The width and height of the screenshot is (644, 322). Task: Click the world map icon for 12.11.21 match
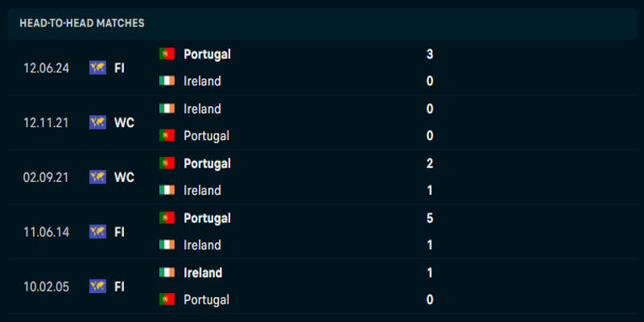click(97, 122)
